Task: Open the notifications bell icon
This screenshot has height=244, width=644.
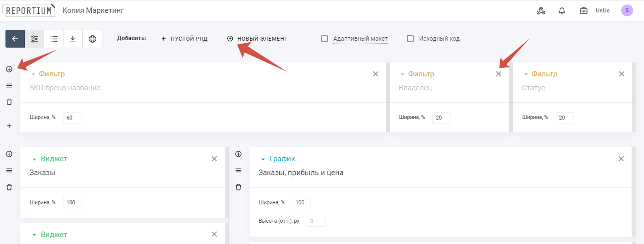Action: pyautogui.click(x=562, y=10)
